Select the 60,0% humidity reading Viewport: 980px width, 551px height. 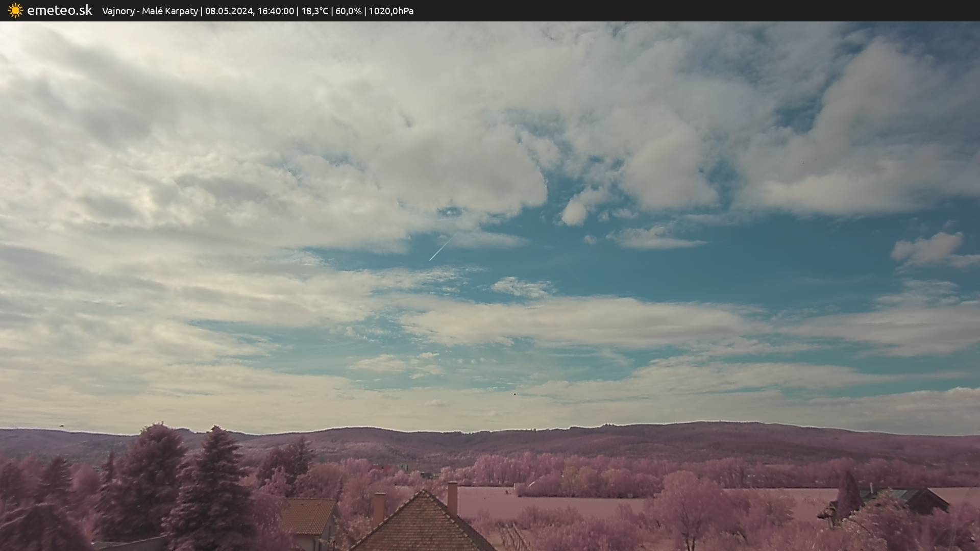point(348,11)
